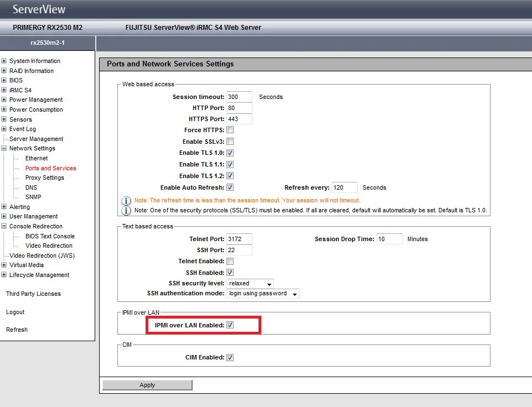Expand the iRMC S4 tree node

pos(4,90)
